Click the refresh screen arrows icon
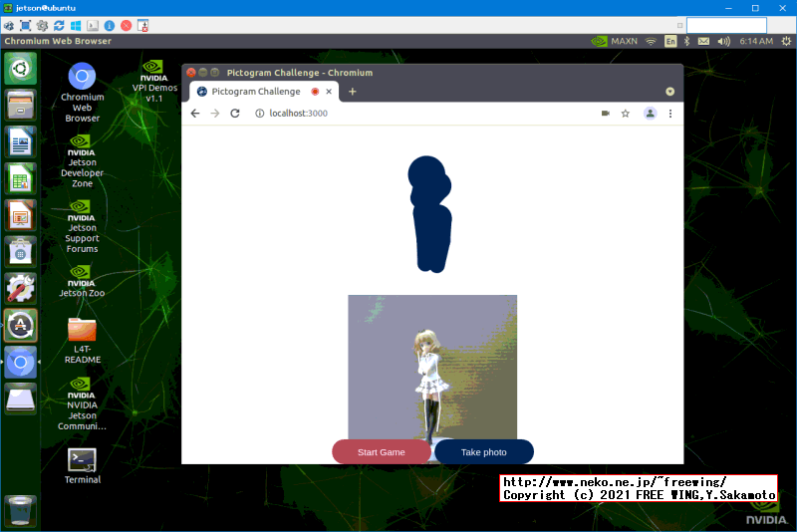Image resolution: width=797 pixels, height=532 pixels. pos(59,26)
